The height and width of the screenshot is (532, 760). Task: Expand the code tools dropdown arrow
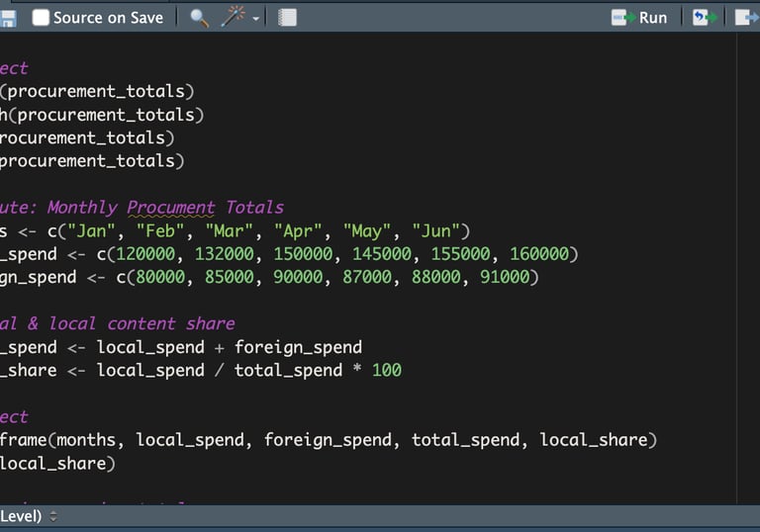256,19
